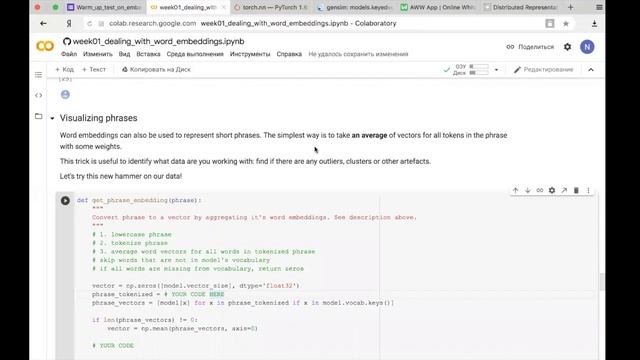The width and height of the screenshot is (640, 360).
Task: Close the week01 notebook tab
Action: pyautogui.click(x=223, y=7)
